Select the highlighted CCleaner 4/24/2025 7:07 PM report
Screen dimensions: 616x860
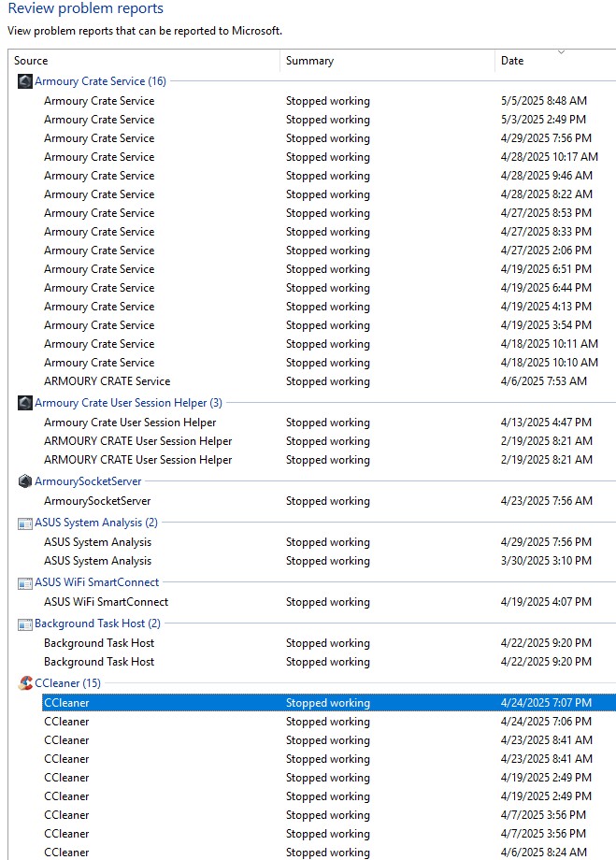click(x=329, y=703)
